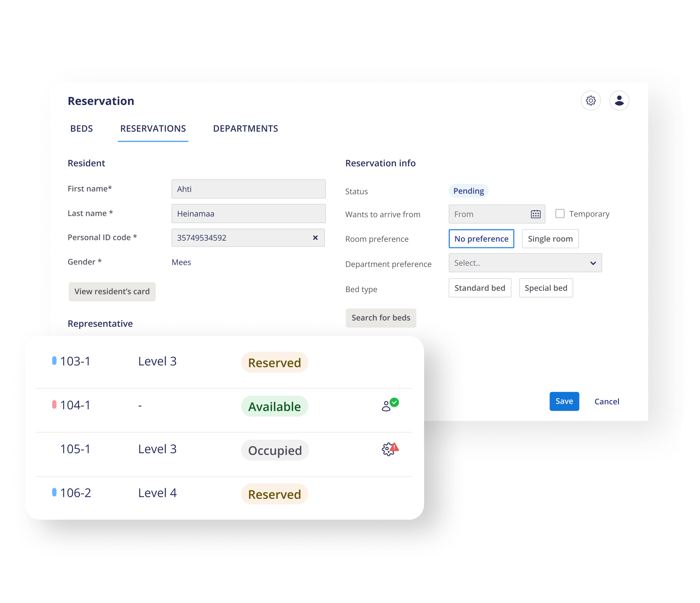The height and width of the screenshot is (603, 700).
Task: Click View resident's card button
Action: click(112, 291)
